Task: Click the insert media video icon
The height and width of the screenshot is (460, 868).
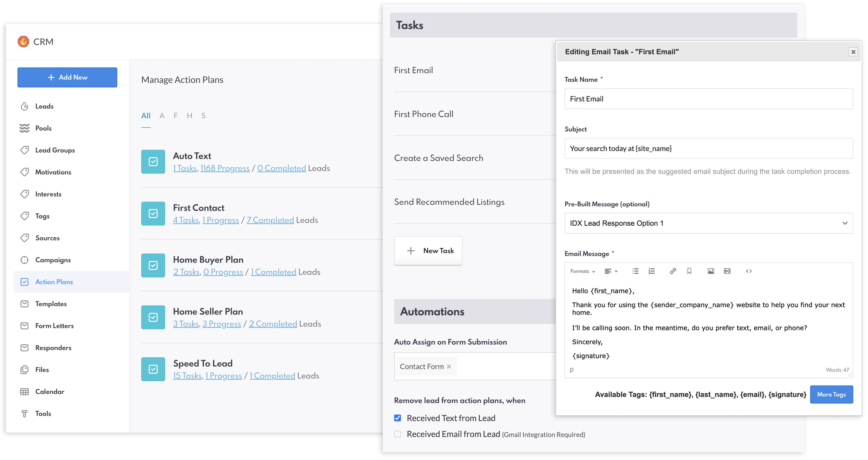Action: (727, 271)
